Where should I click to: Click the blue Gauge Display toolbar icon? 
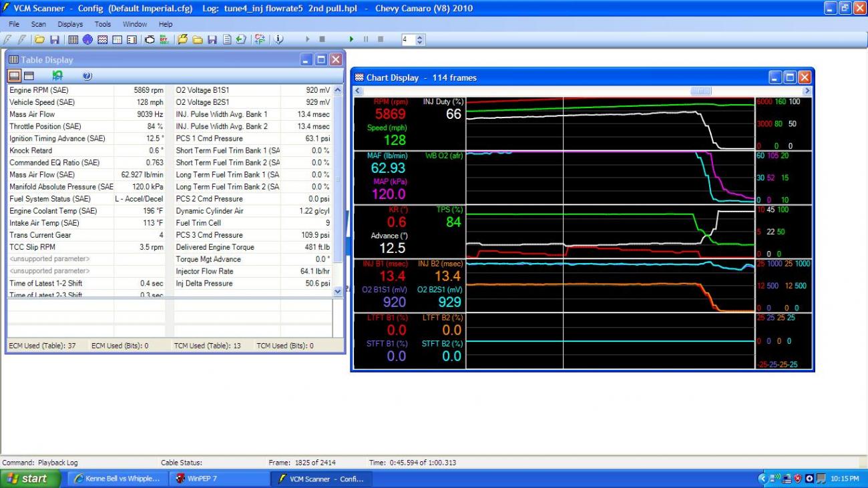click(x=87, y=39)
